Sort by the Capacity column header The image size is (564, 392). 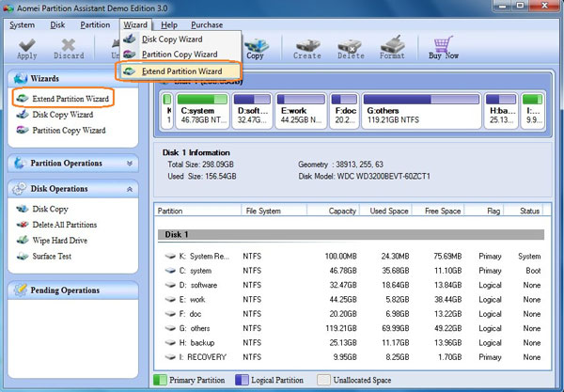333,211
